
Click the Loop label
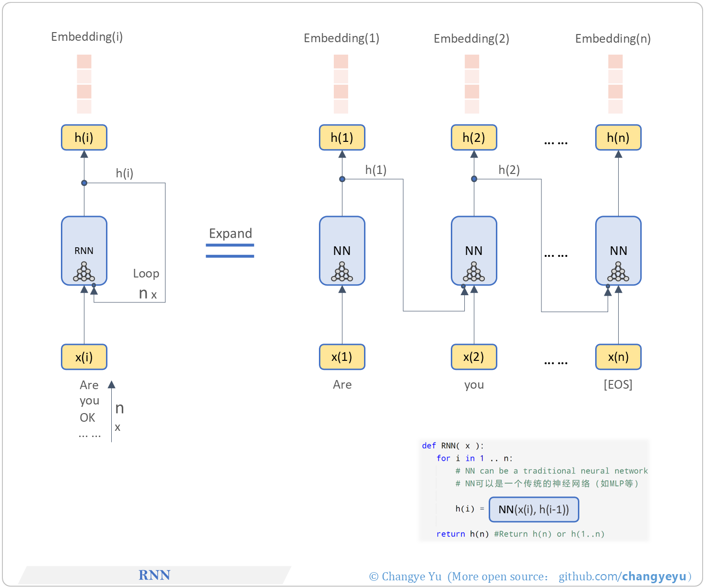146,274
